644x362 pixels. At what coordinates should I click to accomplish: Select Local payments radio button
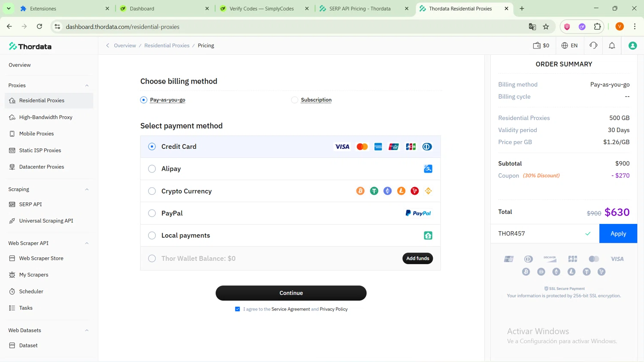tap(152, 235)
